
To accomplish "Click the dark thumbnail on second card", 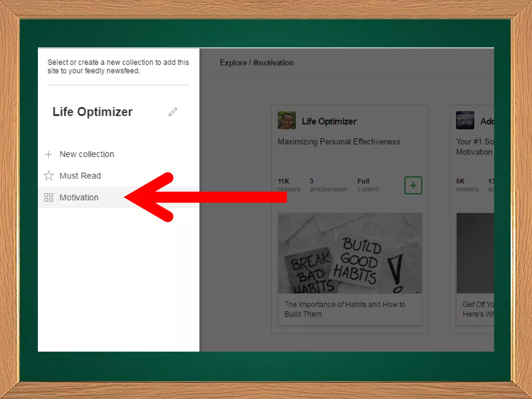I will click(x=475, y=253).
